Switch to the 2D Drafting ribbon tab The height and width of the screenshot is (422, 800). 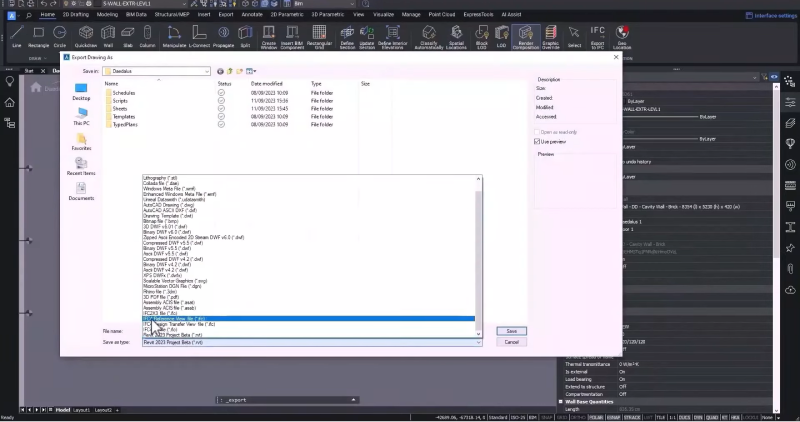(x=76, y=15)
